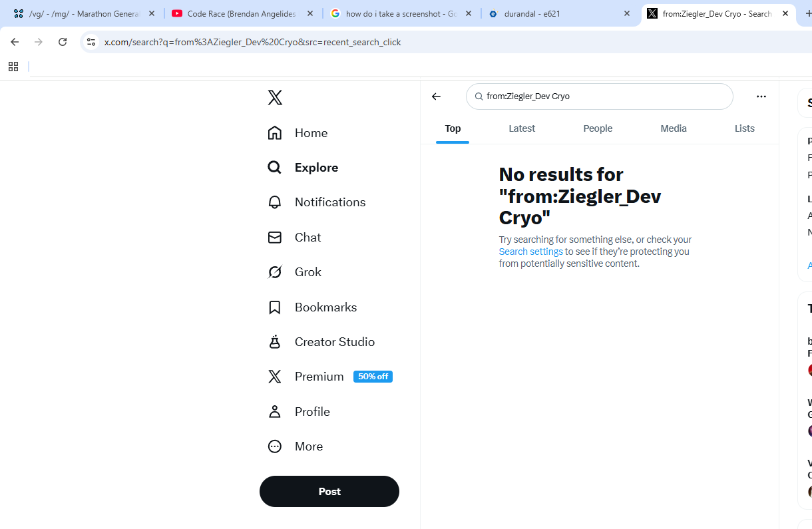This screenshot has height=529, width=812.
Task: Switch to Google screenshot search tab
Action: (x=401, y=13)
